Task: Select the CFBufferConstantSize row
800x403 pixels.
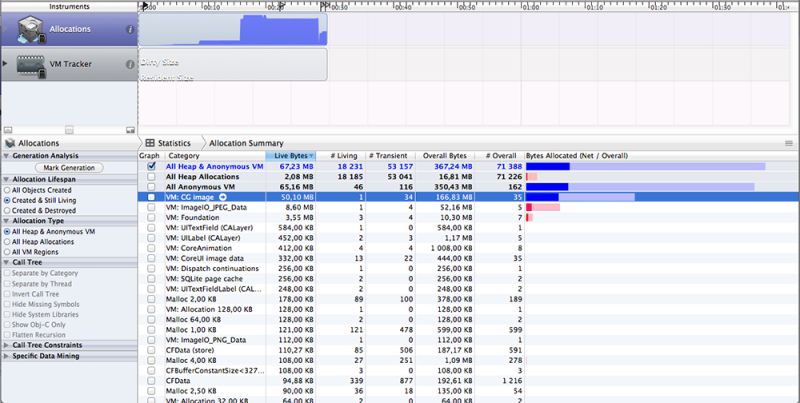Action: [x=469, y=370]
